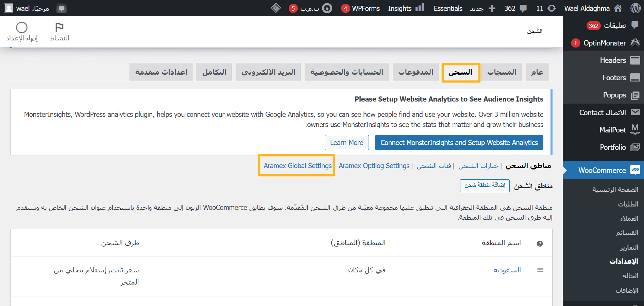Open the OptinMonster monster icon in sidebar
Viewport: 644px width, 306px height.
point(635,43)
